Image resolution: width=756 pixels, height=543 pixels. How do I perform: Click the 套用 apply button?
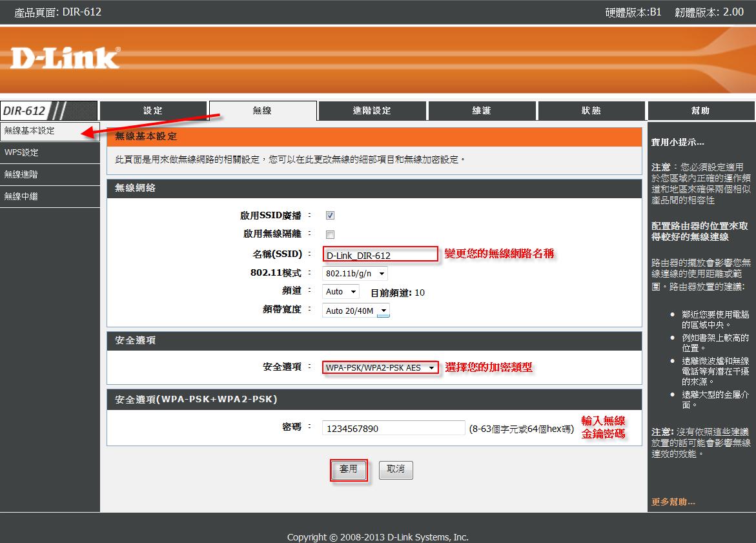click(x=349, y=469)
